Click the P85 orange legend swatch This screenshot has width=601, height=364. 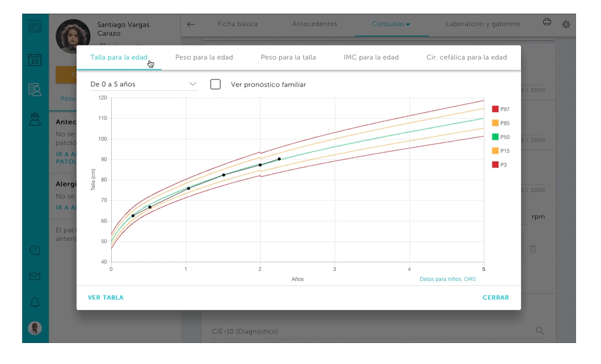pos(495,123)
